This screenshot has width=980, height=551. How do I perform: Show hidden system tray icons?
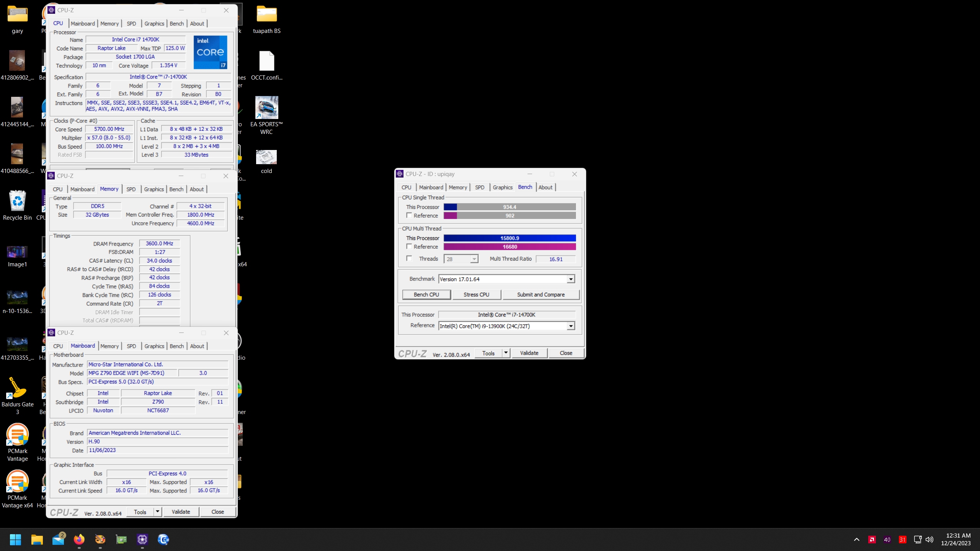point(857,540)
